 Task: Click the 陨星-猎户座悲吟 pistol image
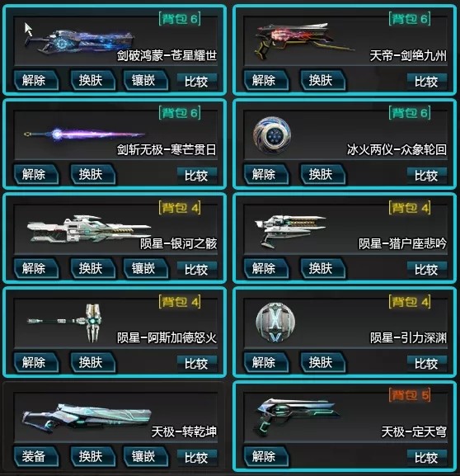coord(290,231)
